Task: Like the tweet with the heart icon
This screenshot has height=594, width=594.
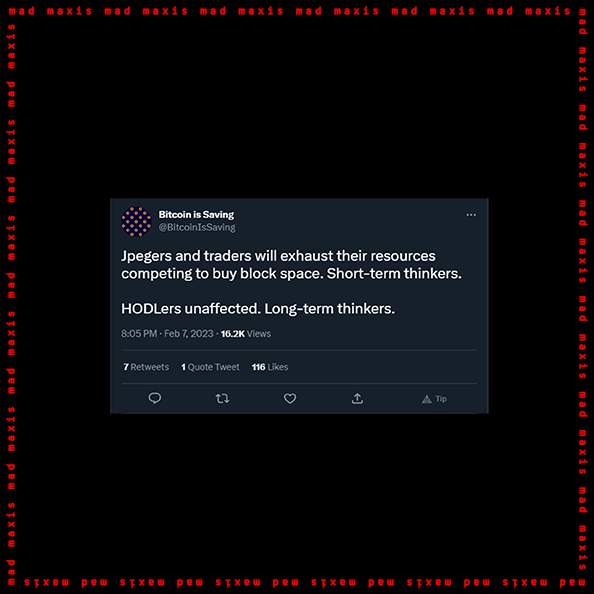Action: pos(290,399)
